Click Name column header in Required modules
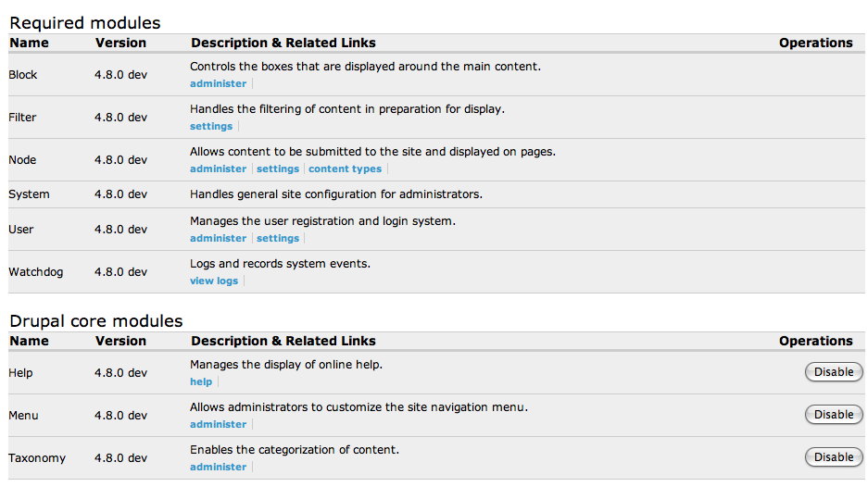Screen dimensions: 868x487 [29, 43]
